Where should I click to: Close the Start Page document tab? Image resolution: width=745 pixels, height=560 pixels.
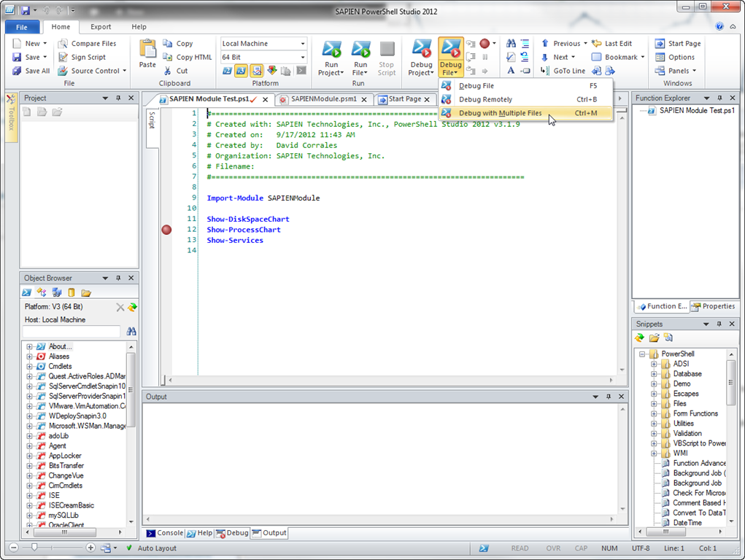pos(427,99)
